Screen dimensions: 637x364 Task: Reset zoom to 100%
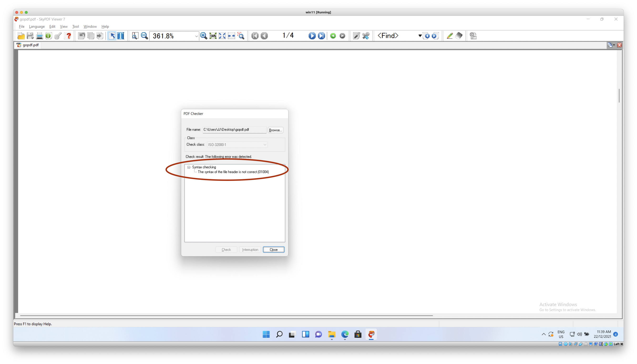pyautogui.click(x=212, y=36)
